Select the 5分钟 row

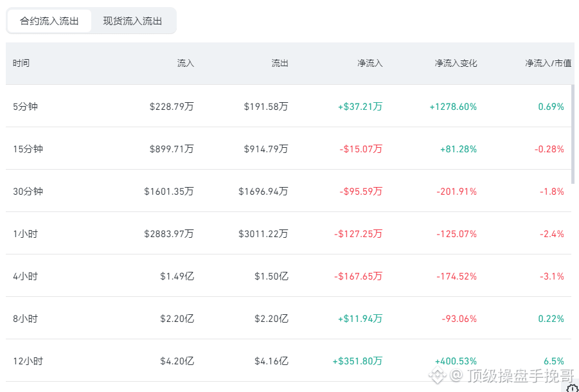pyautogui.click(x=289, y=106)
